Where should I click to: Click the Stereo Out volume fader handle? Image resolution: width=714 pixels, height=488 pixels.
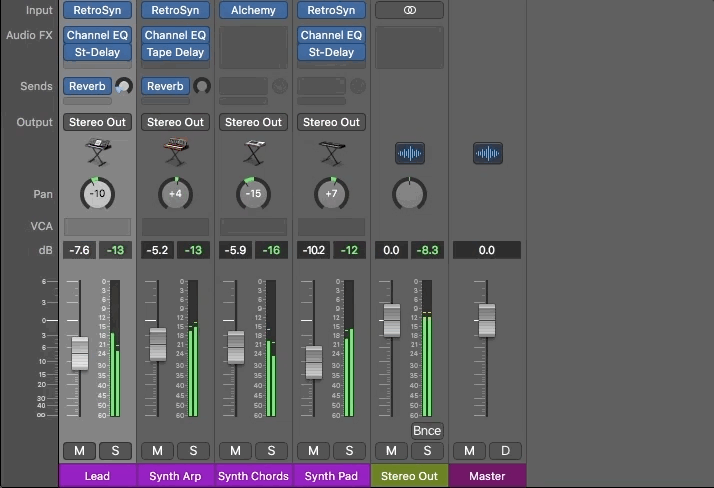coord(392,320)
